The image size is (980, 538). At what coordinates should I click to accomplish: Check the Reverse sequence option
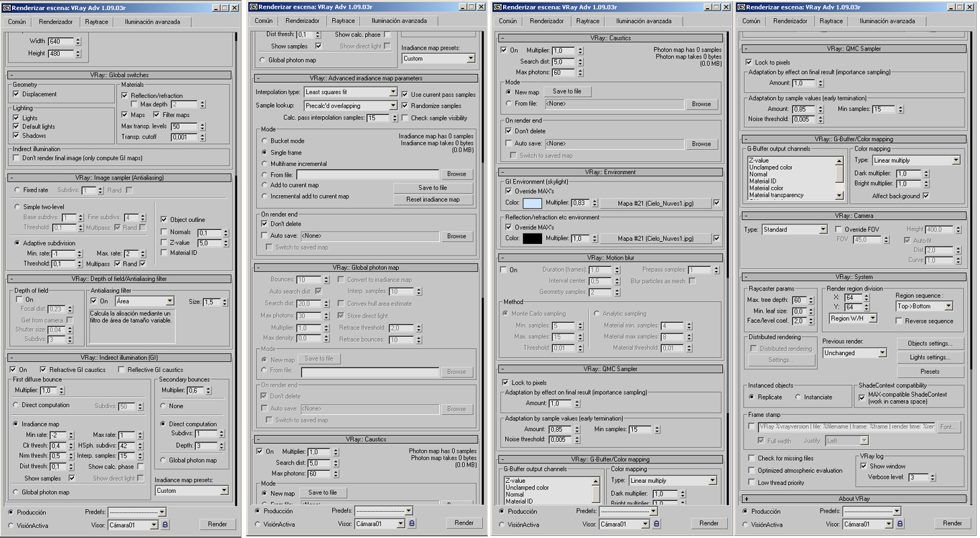point(899,321)
